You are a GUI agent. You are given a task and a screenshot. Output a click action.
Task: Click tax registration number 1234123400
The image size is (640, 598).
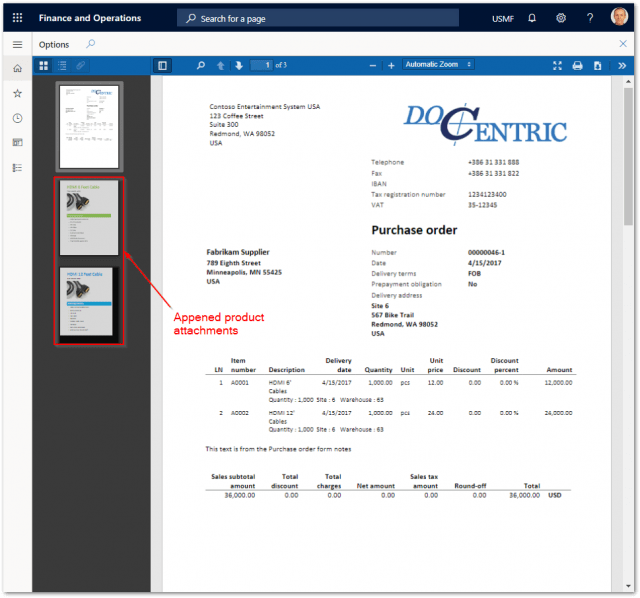pyautogui.click(x=487, y=194)
